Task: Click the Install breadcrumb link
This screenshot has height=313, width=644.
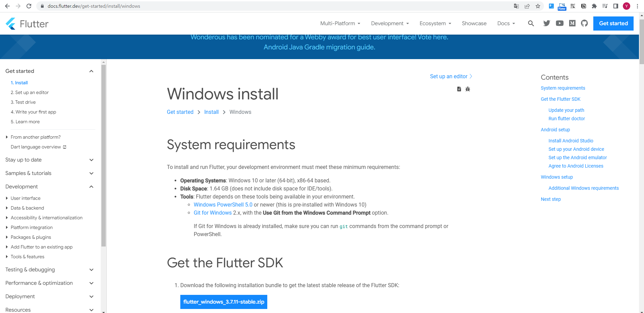Action: tap(211, 112)
